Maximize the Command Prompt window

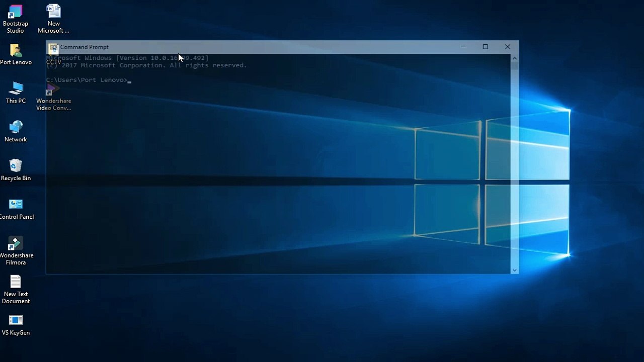point(486,47)
